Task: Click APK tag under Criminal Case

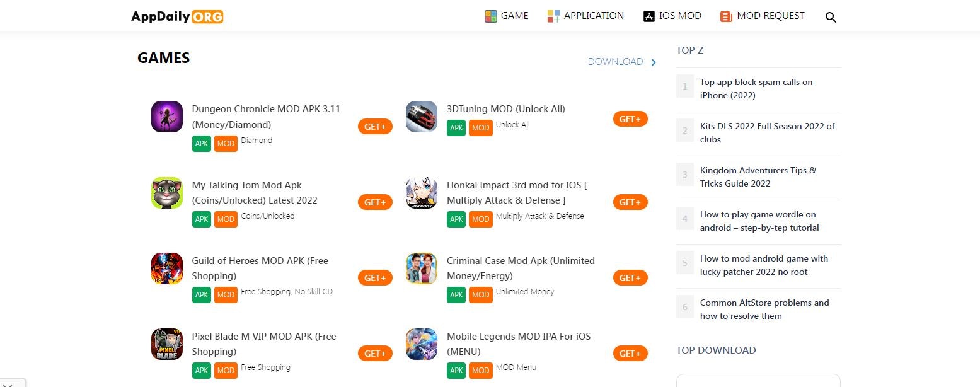Action: click(x=456, y=295)
